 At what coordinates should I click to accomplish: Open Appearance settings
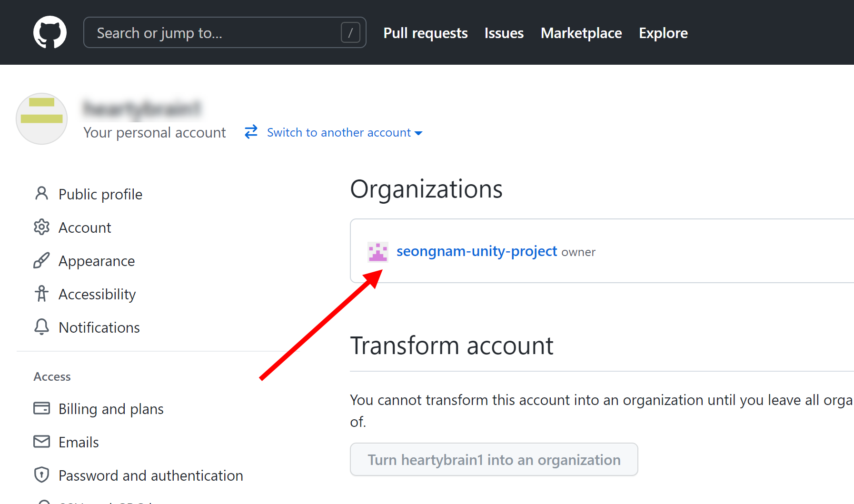pos(97,261)
